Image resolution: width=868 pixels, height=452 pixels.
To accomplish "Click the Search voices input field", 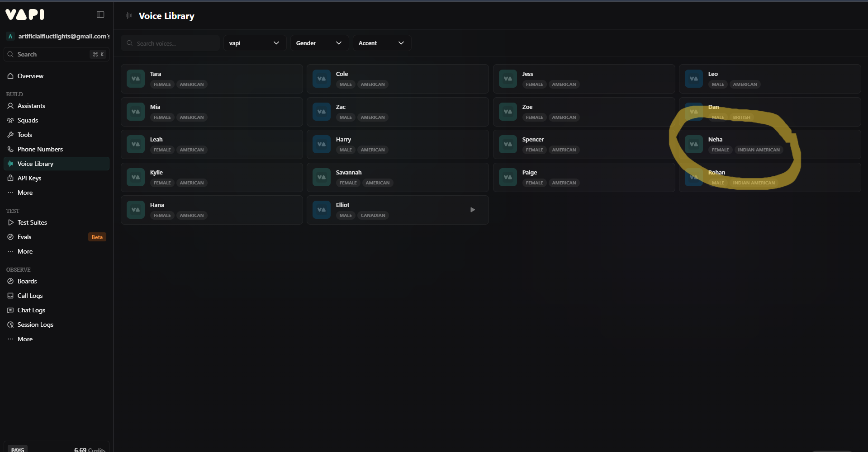I will tap(170, 43).
